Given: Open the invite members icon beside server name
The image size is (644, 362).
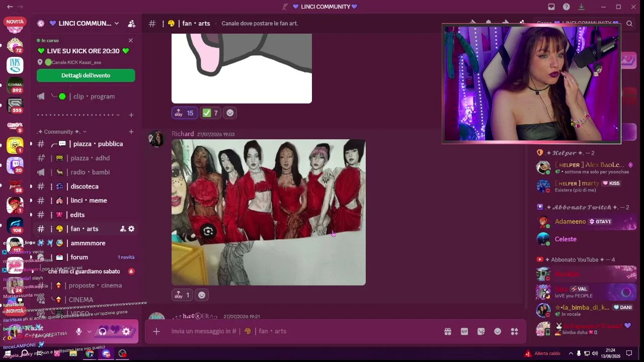Looking at the screenshot, I should 132,23.
